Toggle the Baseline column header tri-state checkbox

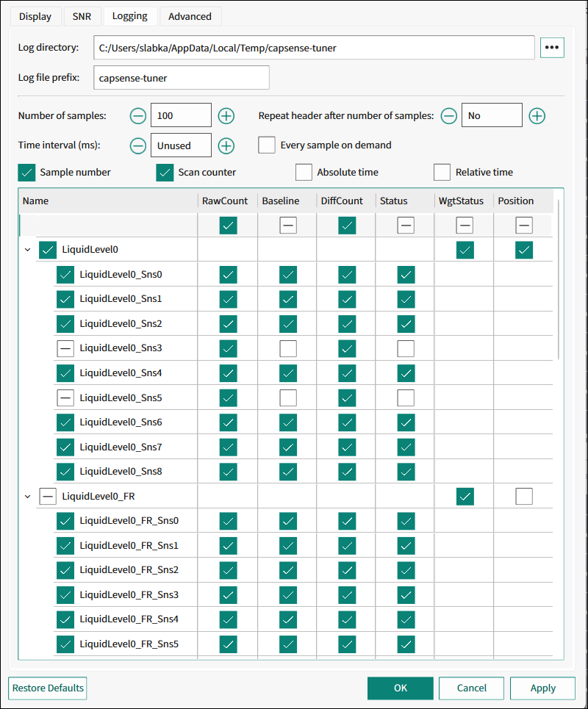coord(288,225)
